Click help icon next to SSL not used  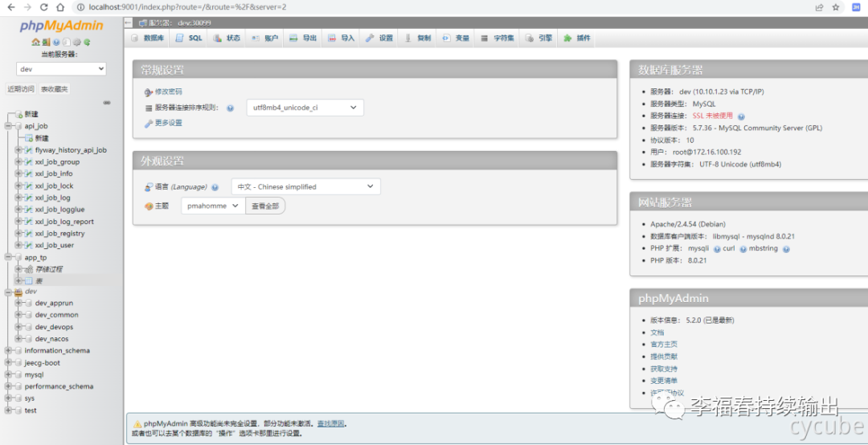click(741, 116)
